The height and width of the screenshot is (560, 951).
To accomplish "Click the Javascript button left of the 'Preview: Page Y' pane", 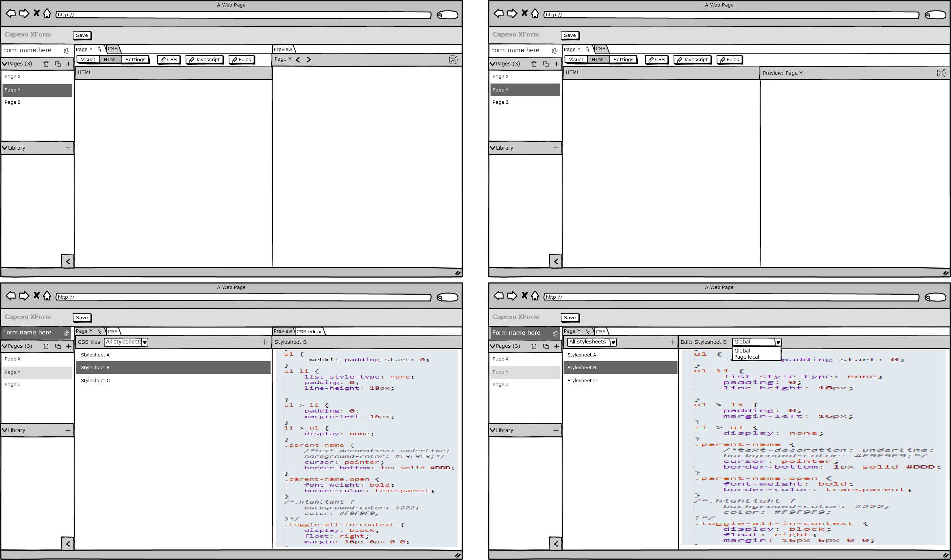I will pos(692,60).
